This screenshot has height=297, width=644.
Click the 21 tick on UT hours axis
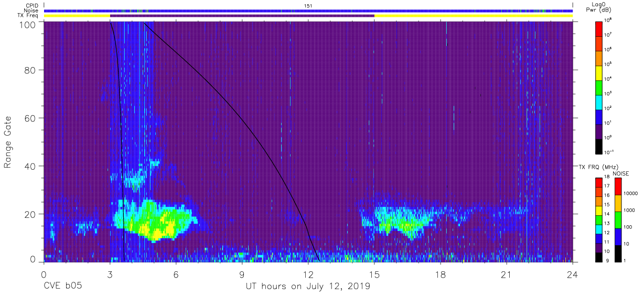(507, 274)
